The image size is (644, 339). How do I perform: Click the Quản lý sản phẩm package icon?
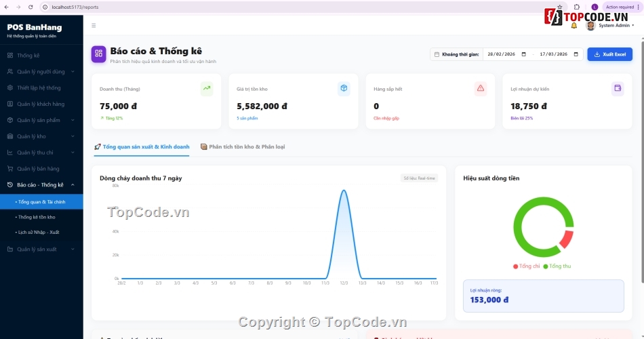(10, 120)
